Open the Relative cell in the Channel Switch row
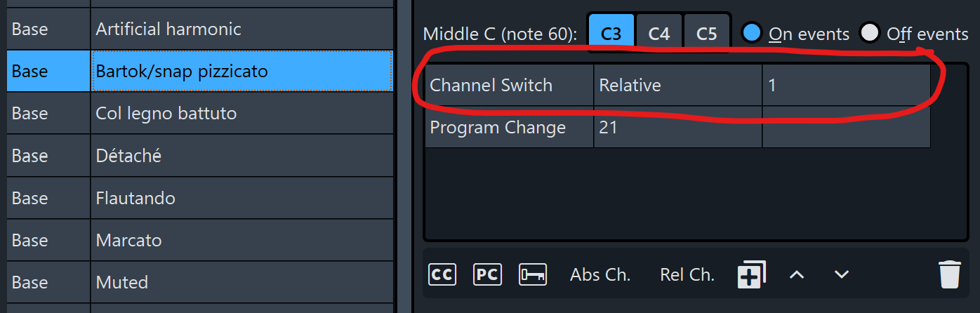The image size is (980, 313). point(677,86)
